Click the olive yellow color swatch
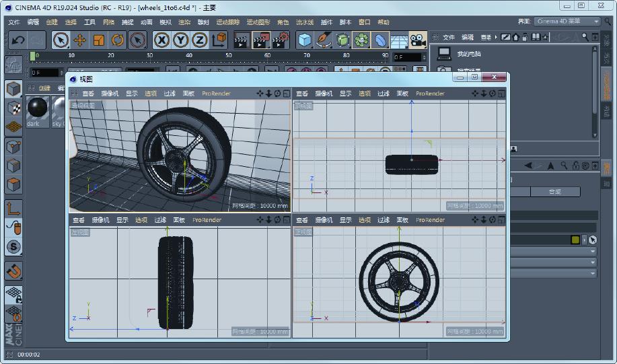This screenshot has width=617, height=364. pyautogui.click(x=576, y=240)
